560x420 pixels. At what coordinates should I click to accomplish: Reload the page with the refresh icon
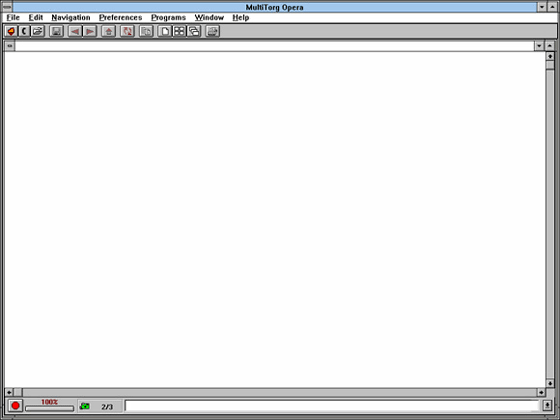(x=127, y=31)
